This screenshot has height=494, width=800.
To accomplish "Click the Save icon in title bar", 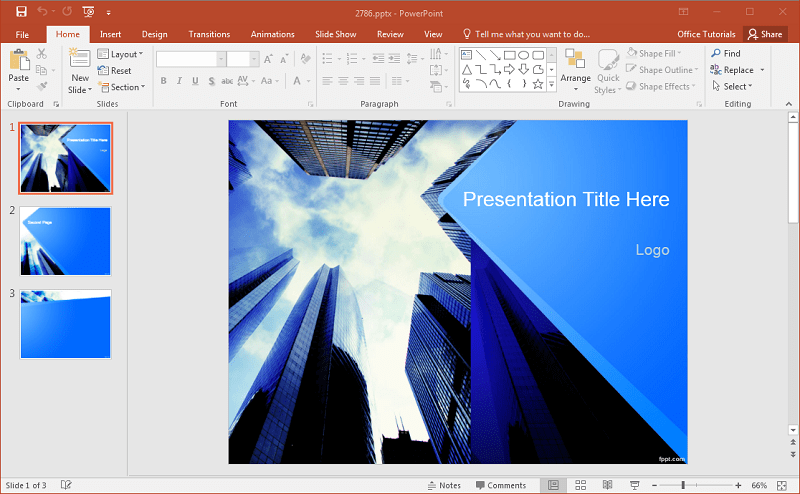I will tap(21, 11).
